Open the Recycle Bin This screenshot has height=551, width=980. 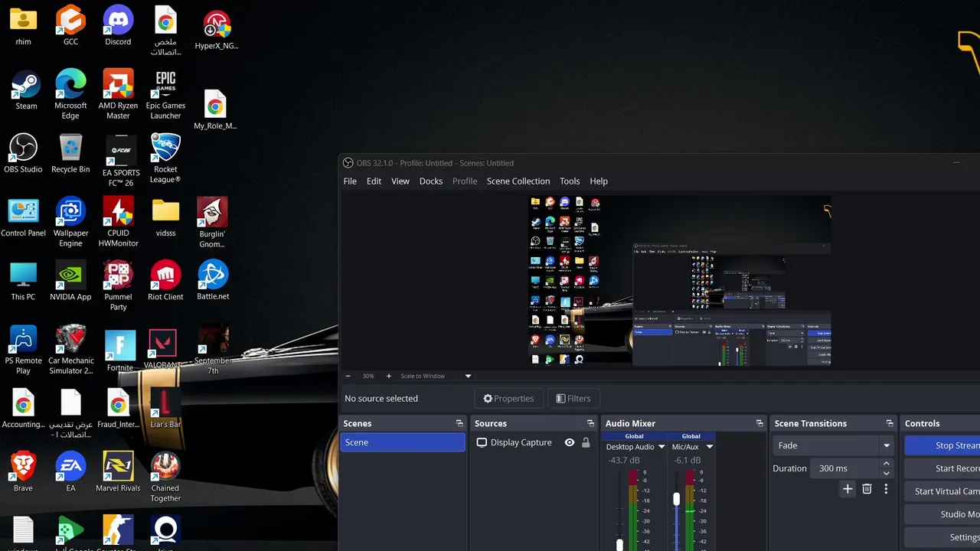pyautogui.click(x=70, y=154)
